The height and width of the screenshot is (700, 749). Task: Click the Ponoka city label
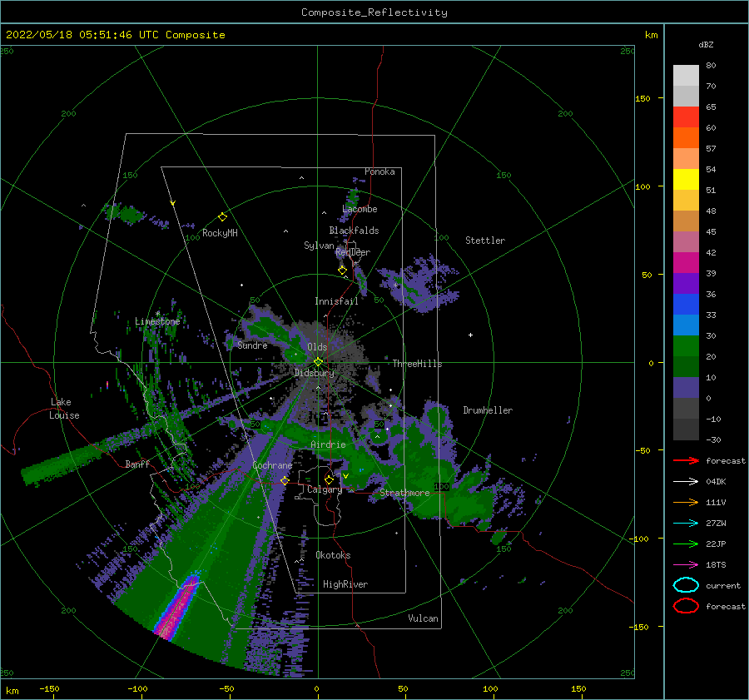coord(379,171)
